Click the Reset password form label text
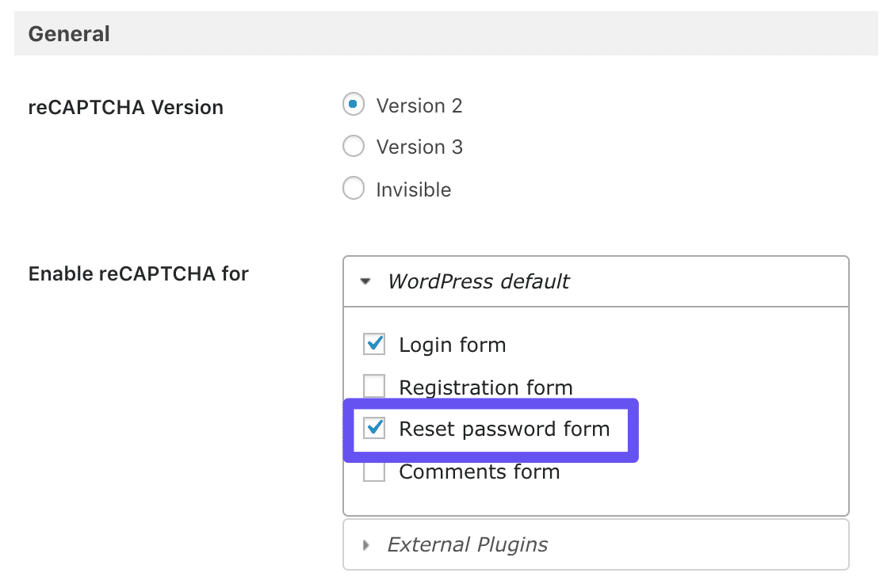Viewport: 891px width, 588px height. pyautogui.click(x=506, y=429)
